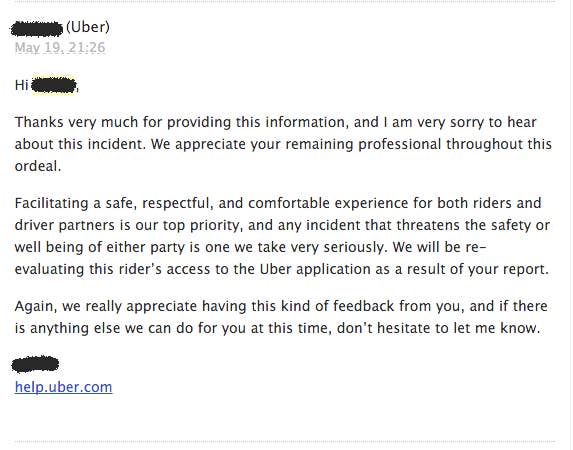
Task: Click the greeting word "Hi"
Action: [22, 86]
